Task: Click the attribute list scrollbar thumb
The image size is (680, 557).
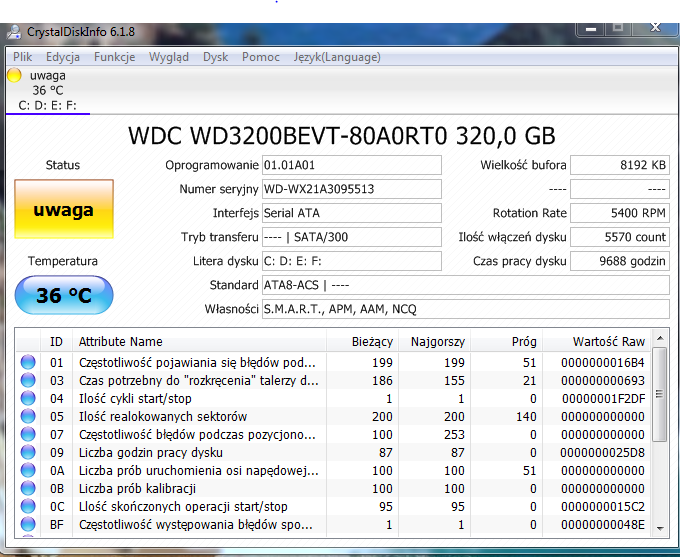Action: pos(660,394)
